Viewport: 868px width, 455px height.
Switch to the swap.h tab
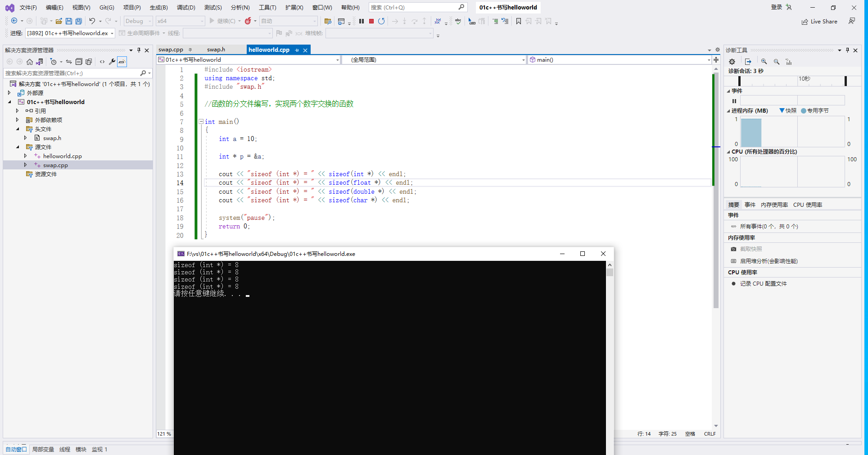(216, 50)
